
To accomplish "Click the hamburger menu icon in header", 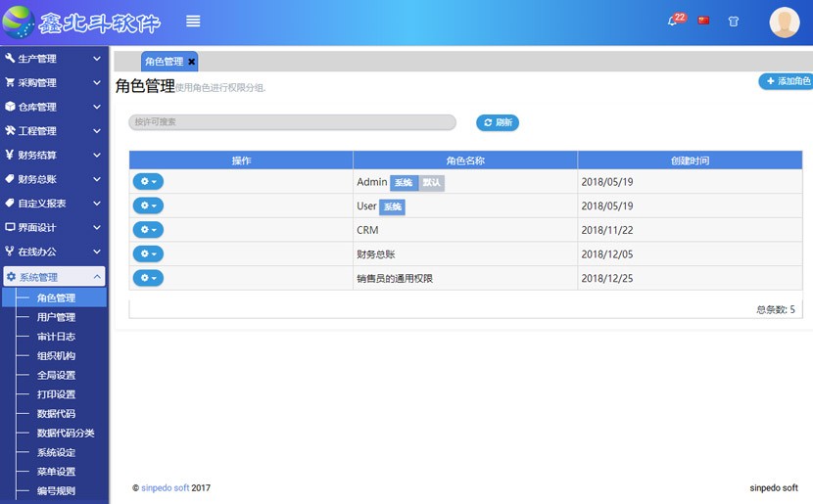I will click(193, 22).
